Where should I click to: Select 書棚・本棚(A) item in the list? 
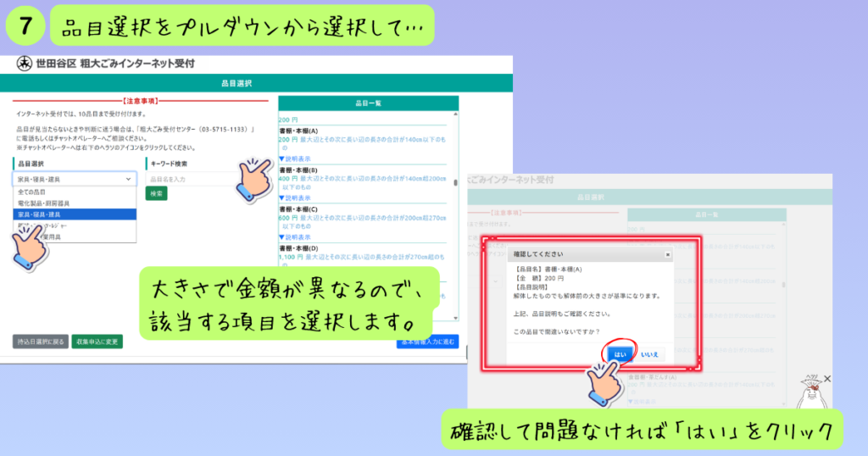(x=298, y=131)
